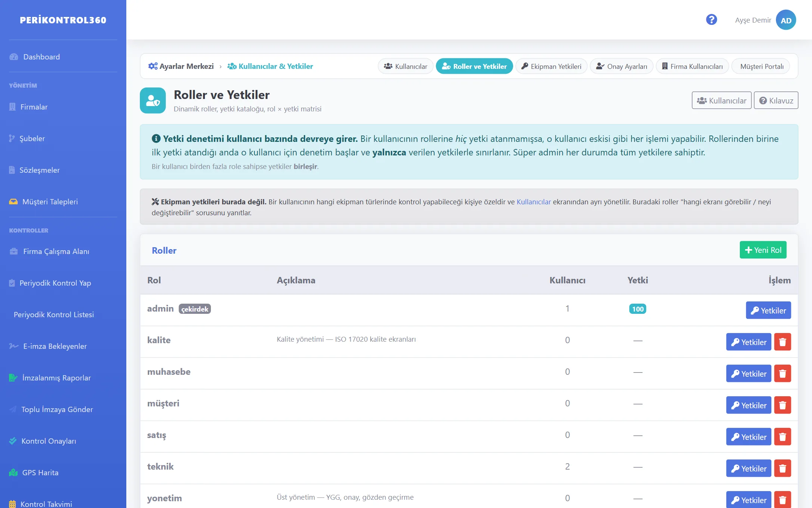Open the Firma Kullanıcıları tab
812x508 pixels.
click(x=692, y=66)
